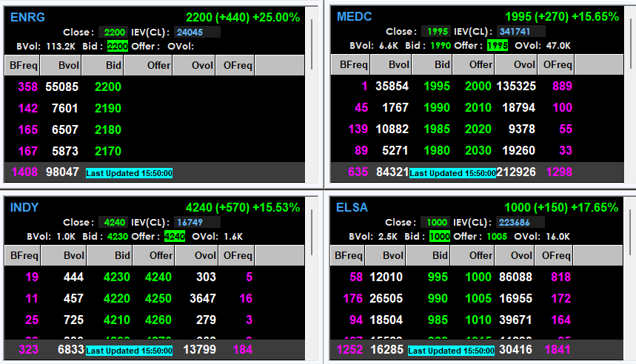The height and width of the screenshot is (364, 636).
Task: Click the BFreq column header in ENRG panel
Action: (22, 65)
